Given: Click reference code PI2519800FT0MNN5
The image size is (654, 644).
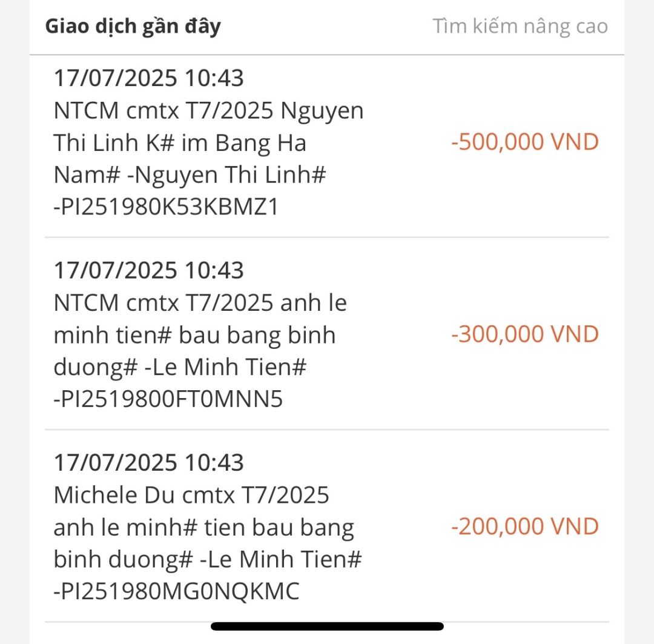Looking at the screenshot, I should (168, 400).
